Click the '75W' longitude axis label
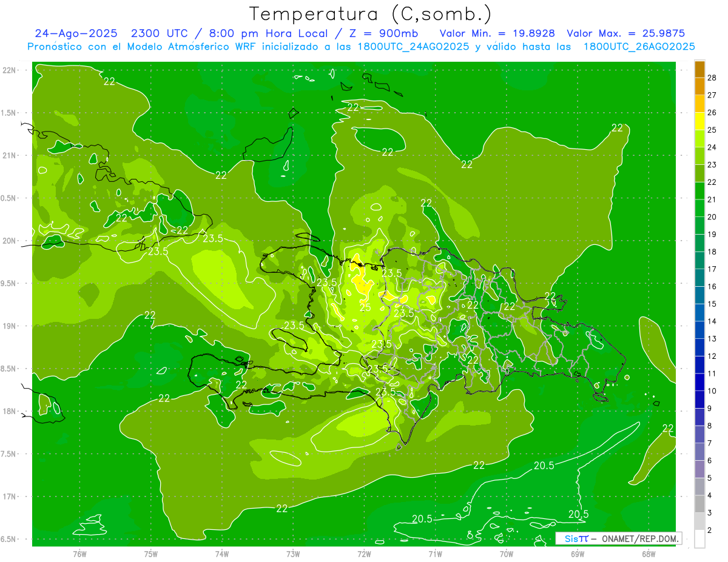Screen dimensions: 728x562 151,554
